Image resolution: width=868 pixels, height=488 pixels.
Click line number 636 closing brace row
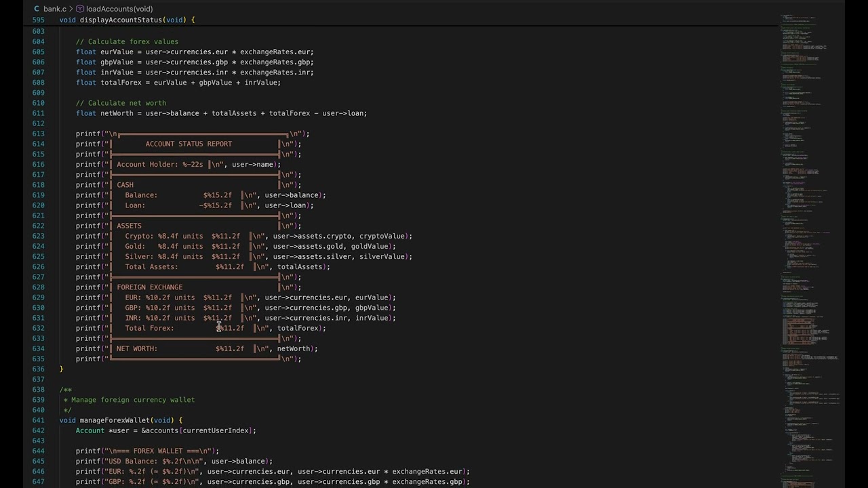click(x=38, y=369)
